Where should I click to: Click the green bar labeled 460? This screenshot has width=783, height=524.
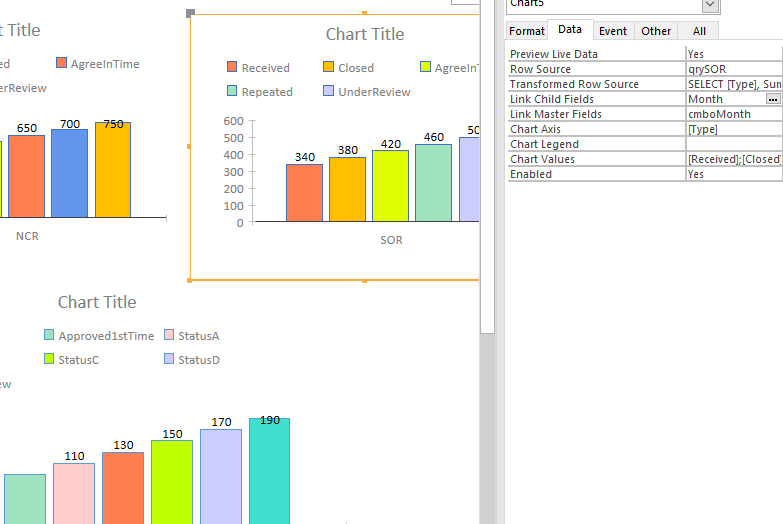[x=433, y=183]
